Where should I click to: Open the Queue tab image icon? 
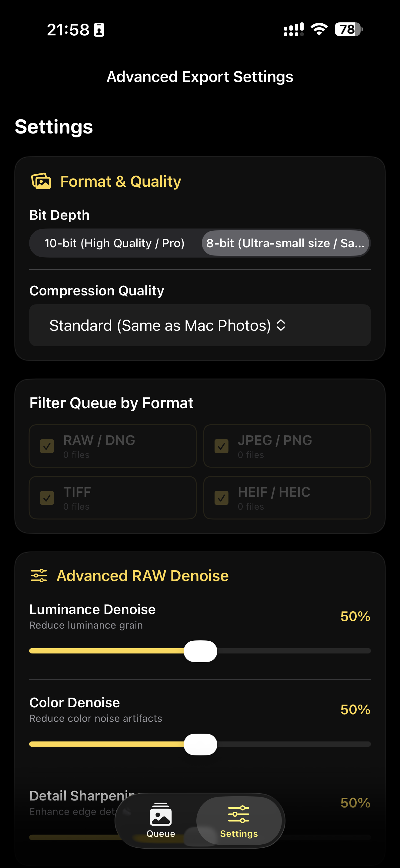(161, 814)
